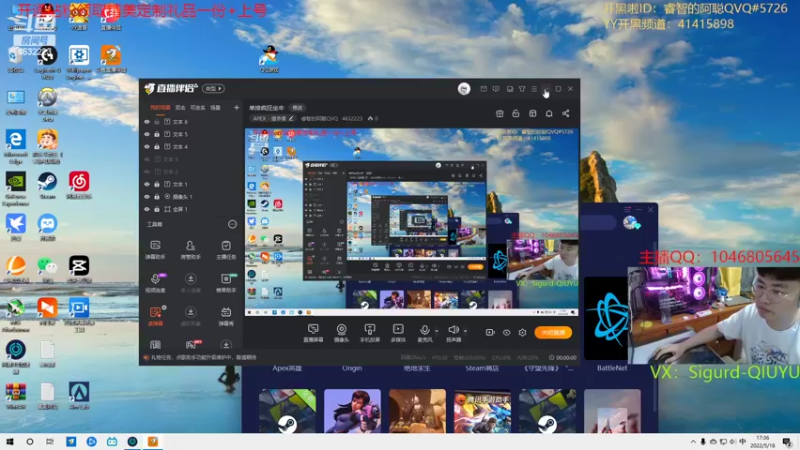Click the gift box icon in the header row
800x450 pixels.
tap(499, 113)
